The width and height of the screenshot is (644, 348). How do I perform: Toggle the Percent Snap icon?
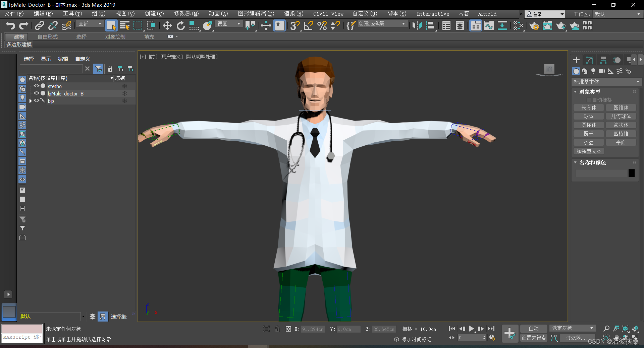pyautogui.click(x=322, y=25)
